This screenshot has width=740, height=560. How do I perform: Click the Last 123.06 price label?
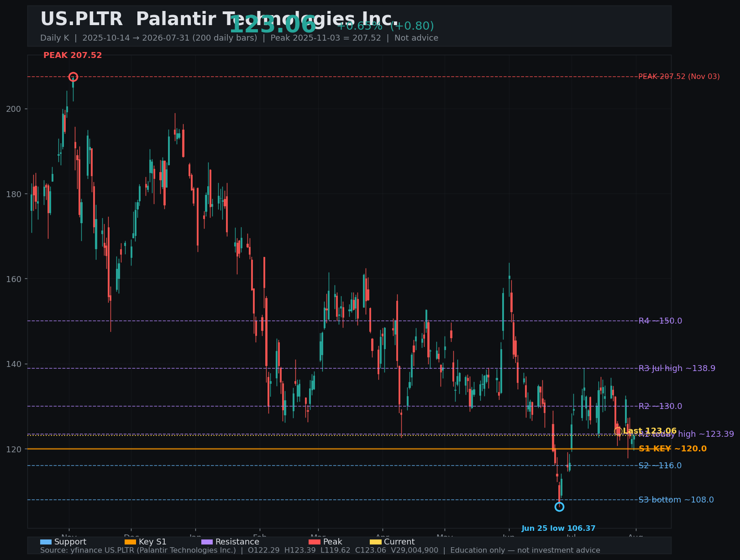coord(650,431)
